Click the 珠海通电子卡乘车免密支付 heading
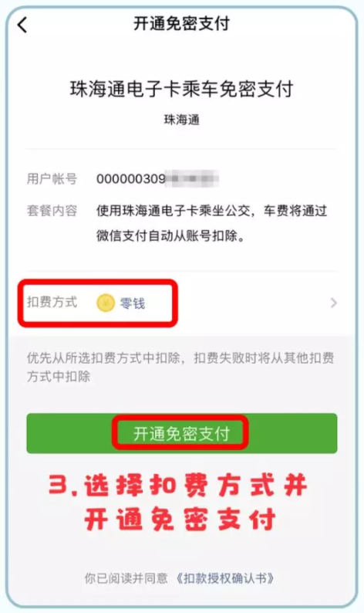 coord(181,89)
